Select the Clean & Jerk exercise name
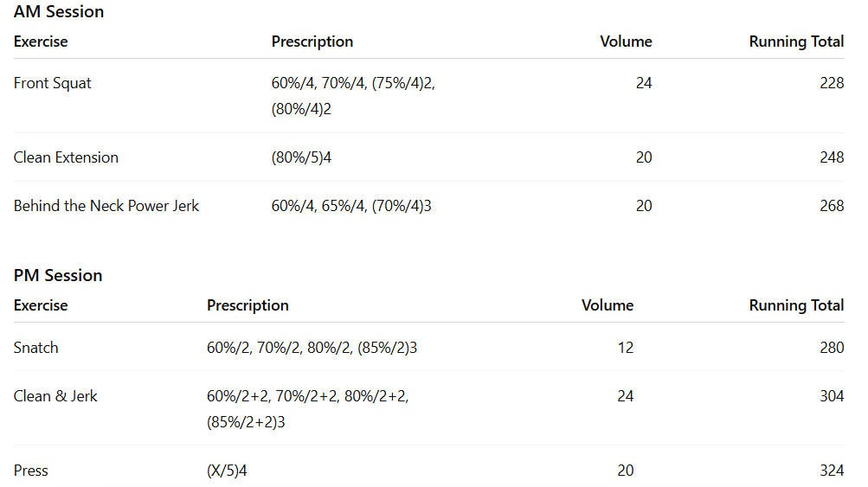 [x=55, y=396]
